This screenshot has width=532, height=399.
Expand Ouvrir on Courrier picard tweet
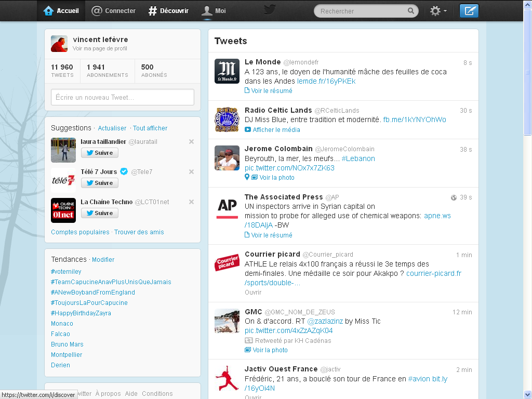253,292
